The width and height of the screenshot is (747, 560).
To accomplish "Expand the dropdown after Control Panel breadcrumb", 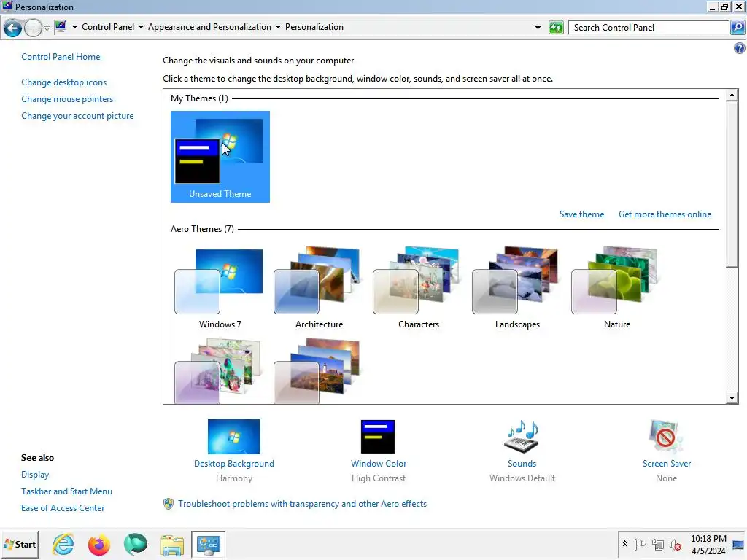I will point(141,27).
